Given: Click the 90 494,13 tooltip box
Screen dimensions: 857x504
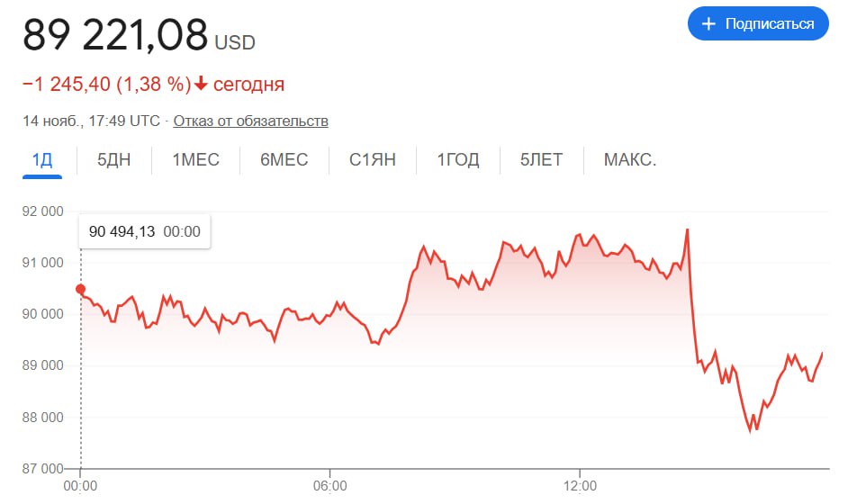Looking at the screenshot, I should 144,231.
